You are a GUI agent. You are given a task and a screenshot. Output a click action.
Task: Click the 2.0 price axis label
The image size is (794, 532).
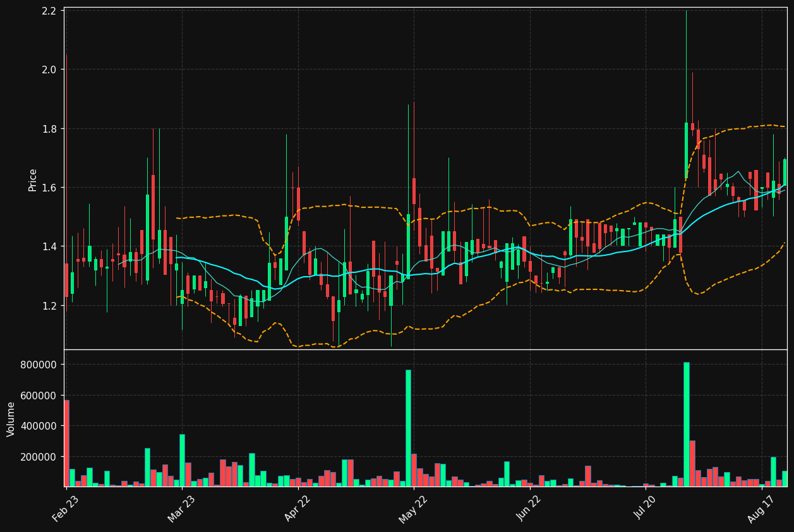click(x=50, y=70)
